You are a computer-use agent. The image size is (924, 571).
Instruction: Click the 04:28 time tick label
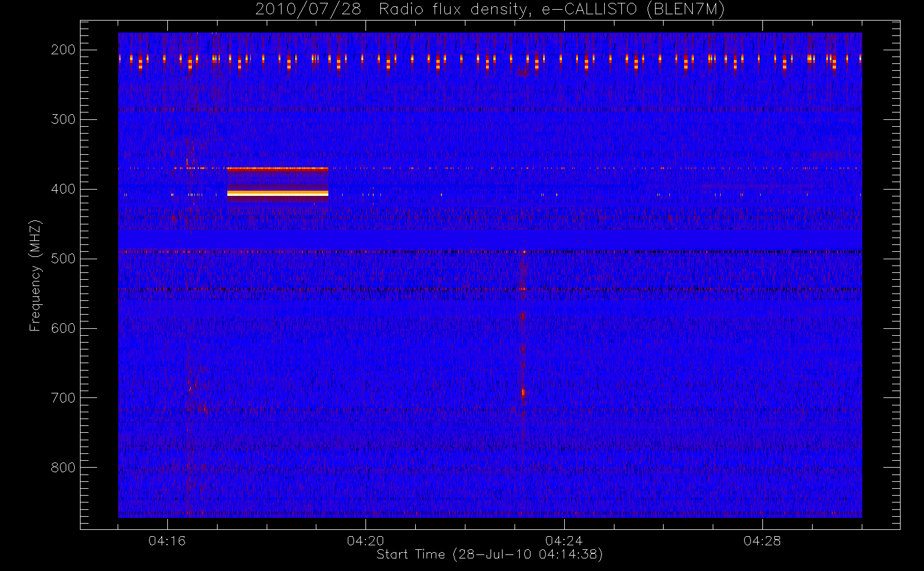click(x=762, y=541)
